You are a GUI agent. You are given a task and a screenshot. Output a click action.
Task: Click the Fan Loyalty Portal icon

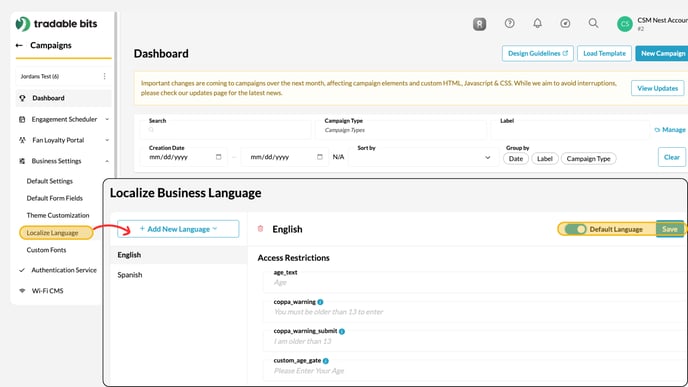point(22,140)
